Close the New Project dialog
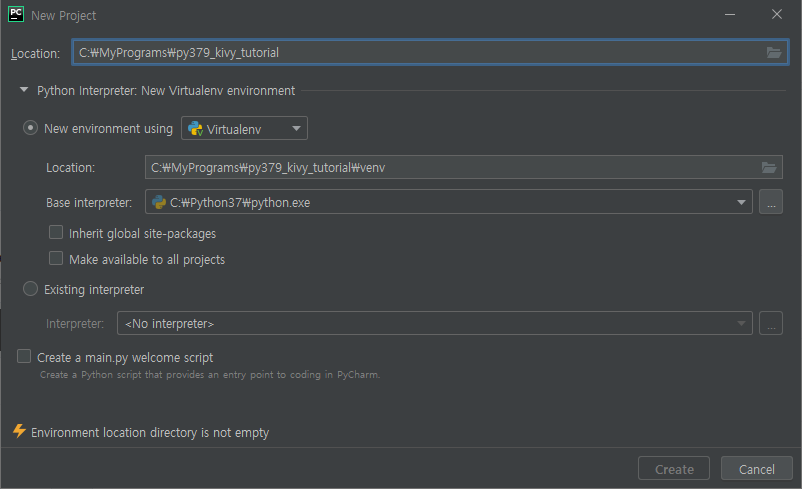The image size is (802, 489). [776, 14]
